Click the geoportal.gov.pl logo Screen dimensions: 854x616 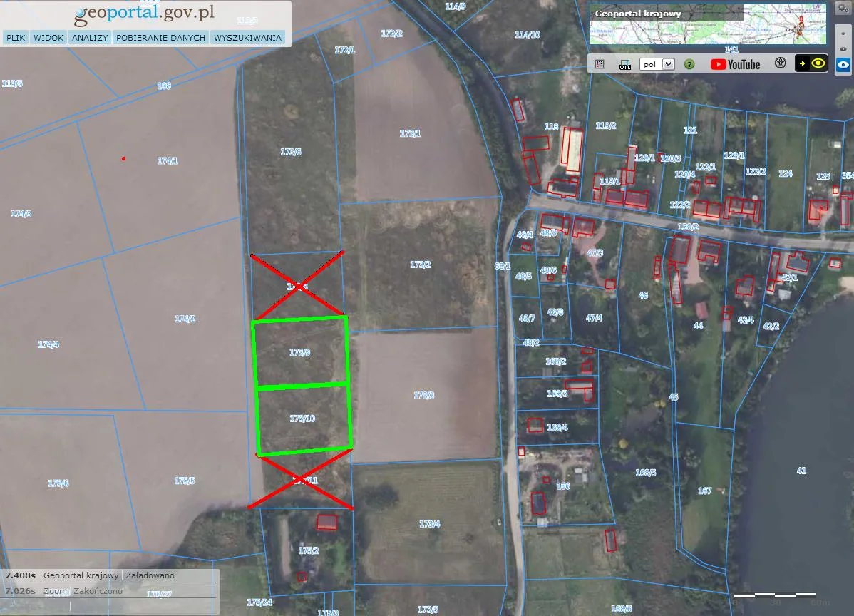coord(144,14)
